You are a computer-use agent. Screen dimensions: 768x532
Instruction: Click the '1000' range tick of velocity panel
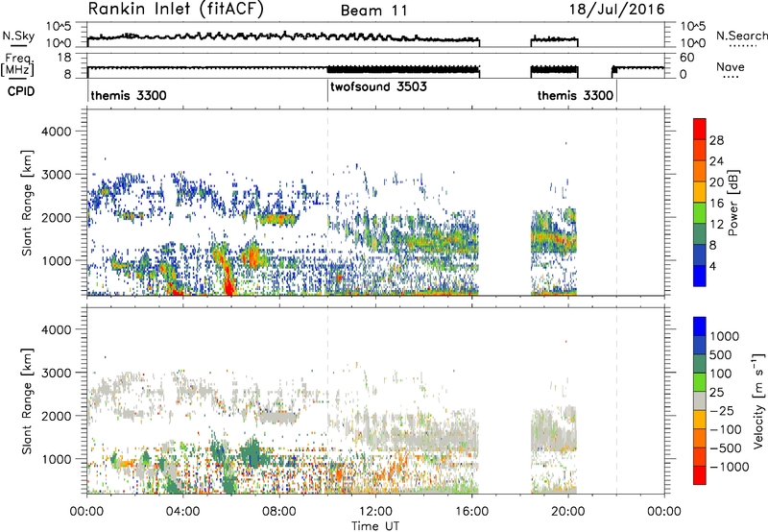coord(57,459)
